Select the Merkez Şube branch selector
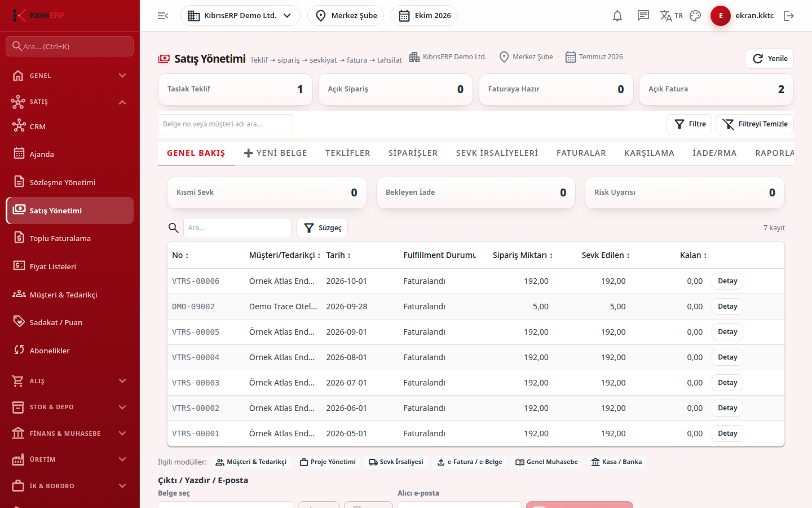 pos(346,16)
